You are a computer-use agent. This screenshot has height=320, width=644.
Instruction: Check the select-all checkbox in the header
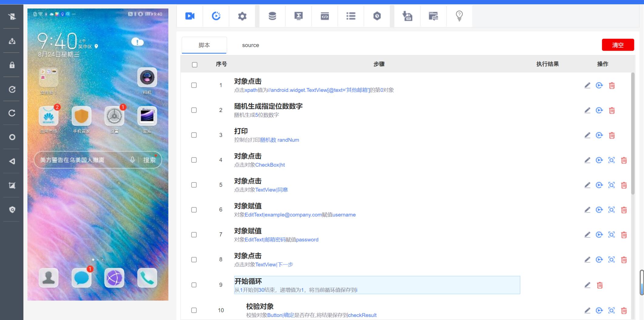click(194, 64)
